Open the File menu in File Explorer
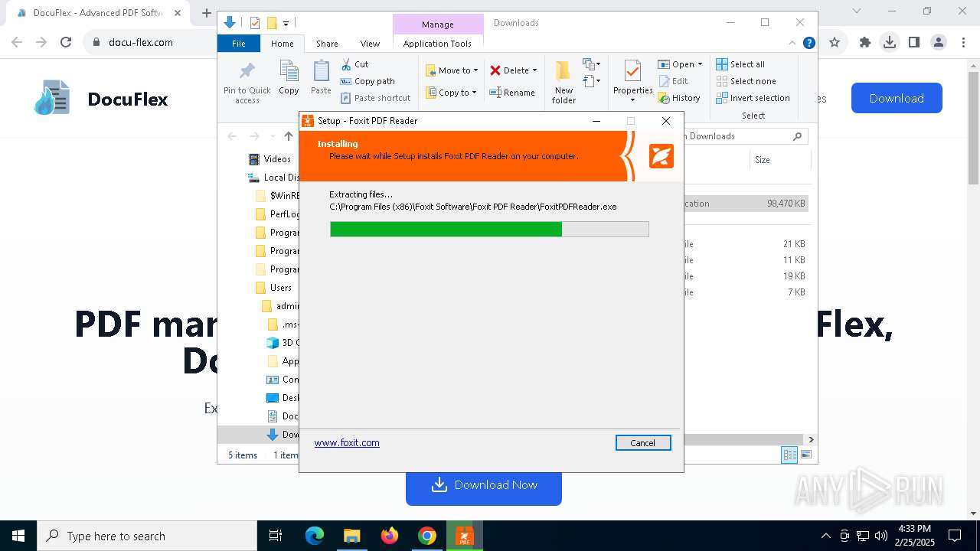 pyautogui.click(x=239, y=44)
